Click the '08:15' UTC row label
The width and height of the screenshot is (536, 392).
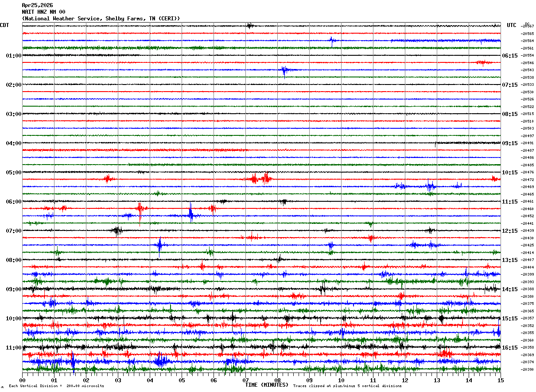(x=510, y=114)
